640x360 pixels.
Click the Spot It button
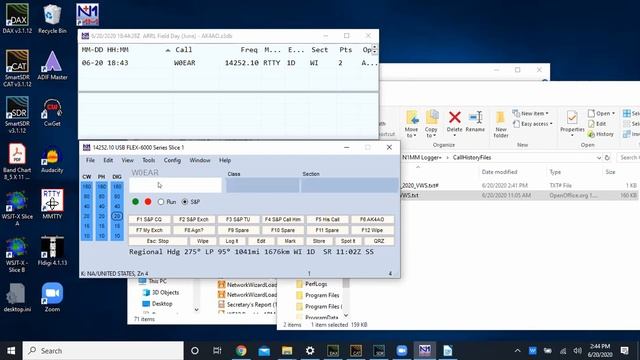pos(348,241)
